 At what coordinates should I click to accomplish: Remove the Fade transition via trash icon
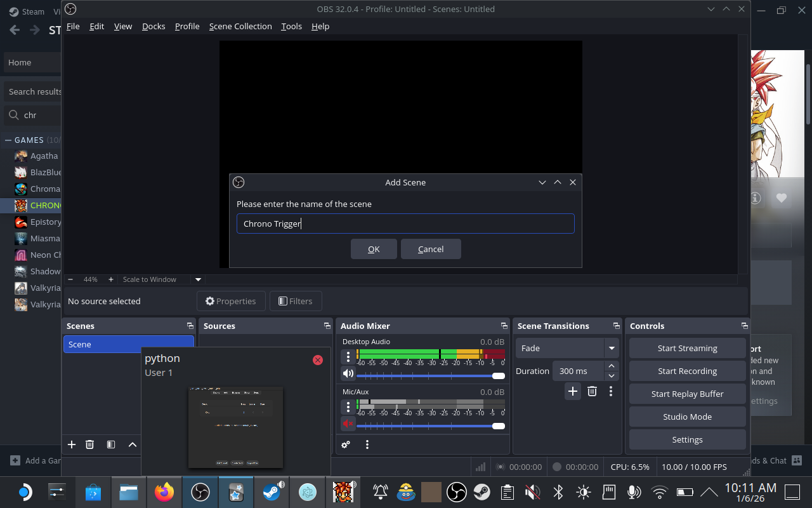[x=592, y=391]
